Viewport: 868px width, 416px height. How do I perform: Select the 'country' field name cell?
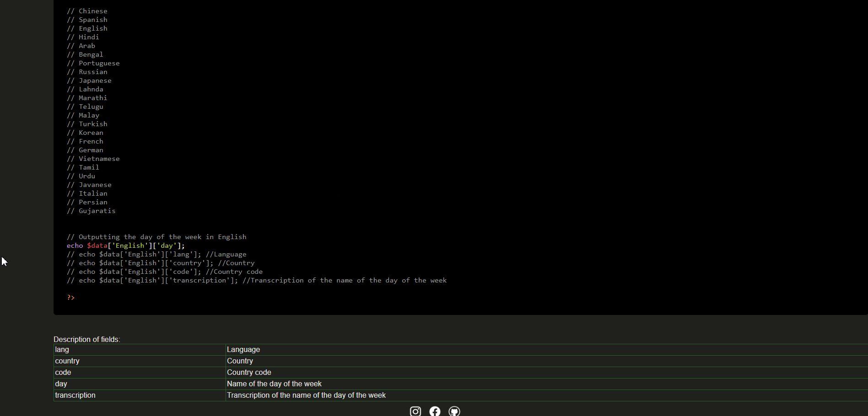pos(140,361)
